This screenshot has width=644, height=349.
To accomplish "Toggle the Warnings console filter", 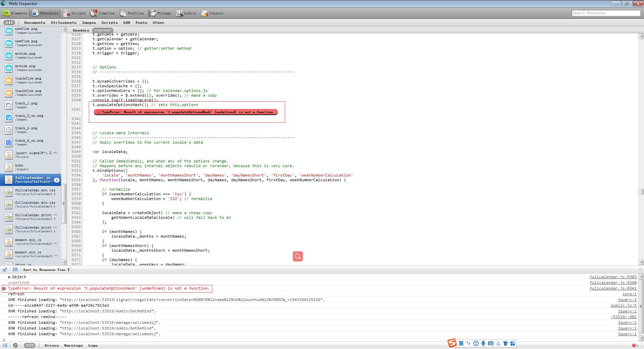I will (73, 345).
